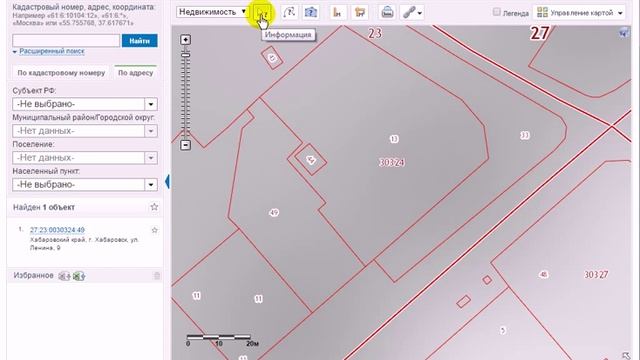
Task: Click the trash icon in Избранное
Action: (157, 276)
